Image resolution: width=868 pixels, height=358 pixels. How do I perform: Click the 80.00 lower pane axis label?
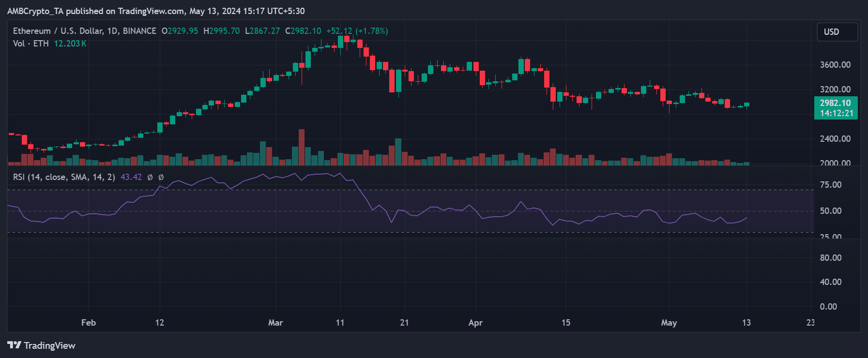831,258
